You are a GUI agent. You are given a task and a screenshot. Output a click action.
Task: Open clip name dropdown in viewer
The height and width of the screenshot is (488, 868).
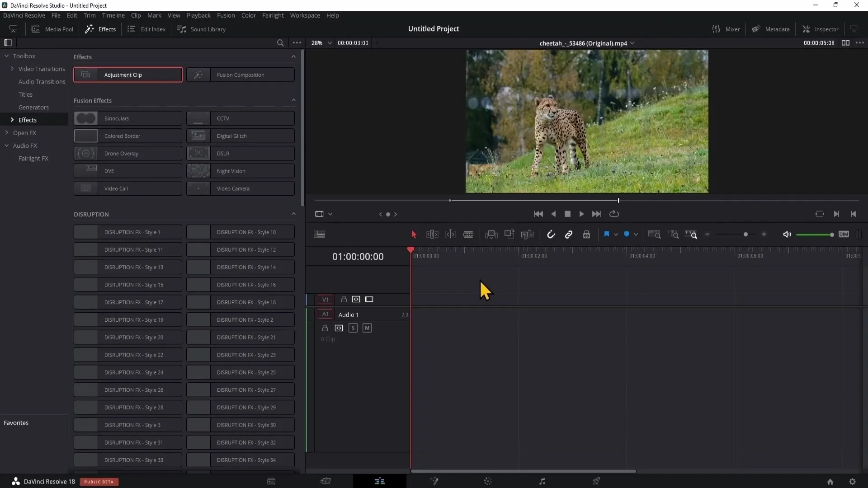coord(632,43)
